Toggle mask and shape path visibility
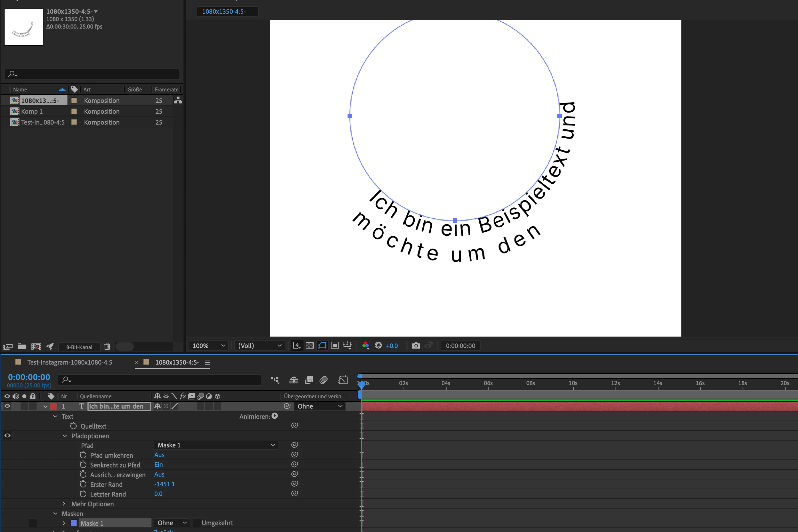The image size is (798, 532). (x=322, y=345)
